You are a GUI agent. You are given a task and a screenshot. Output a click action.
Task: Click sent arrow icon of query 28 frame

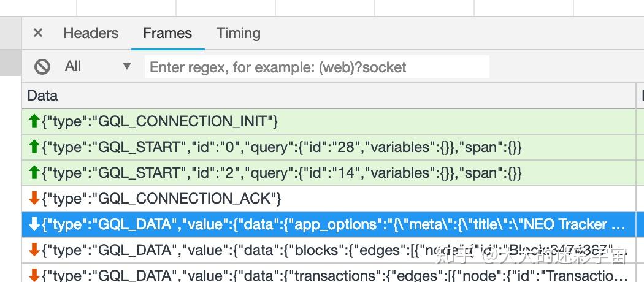(34, 147)
